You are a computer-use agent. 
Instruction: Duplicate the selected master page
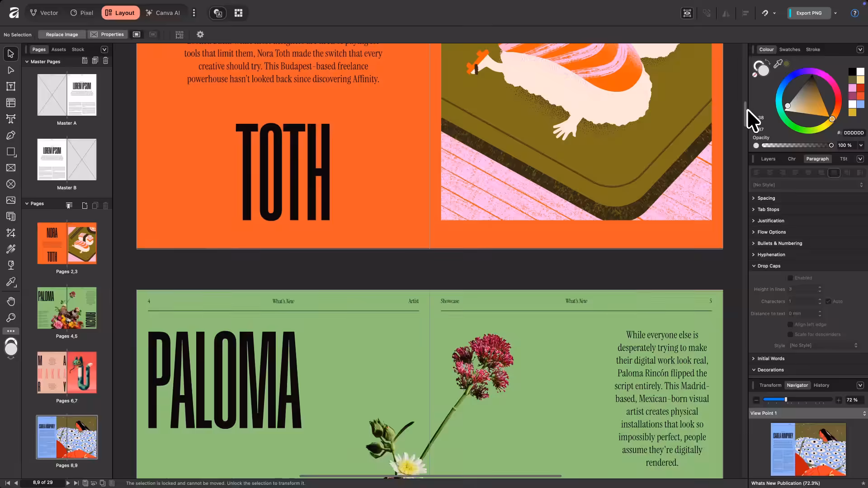point(95,61)
